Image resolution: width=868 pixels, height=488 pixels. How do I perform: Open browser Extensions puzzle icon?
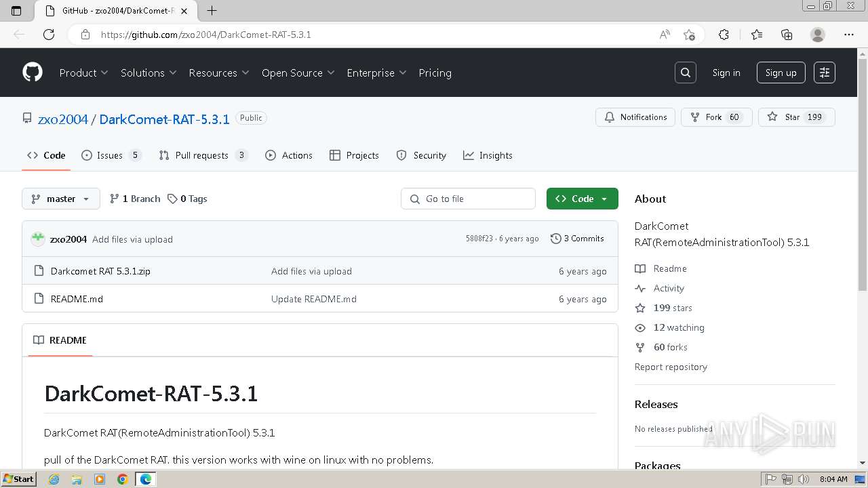click(x=724, y=35)
